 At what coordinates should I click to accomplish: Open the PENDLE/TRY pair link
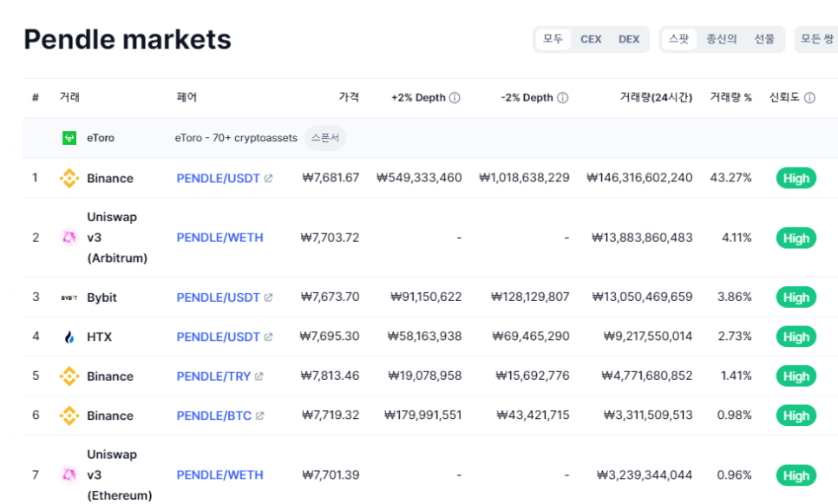[x=213, y=376]
